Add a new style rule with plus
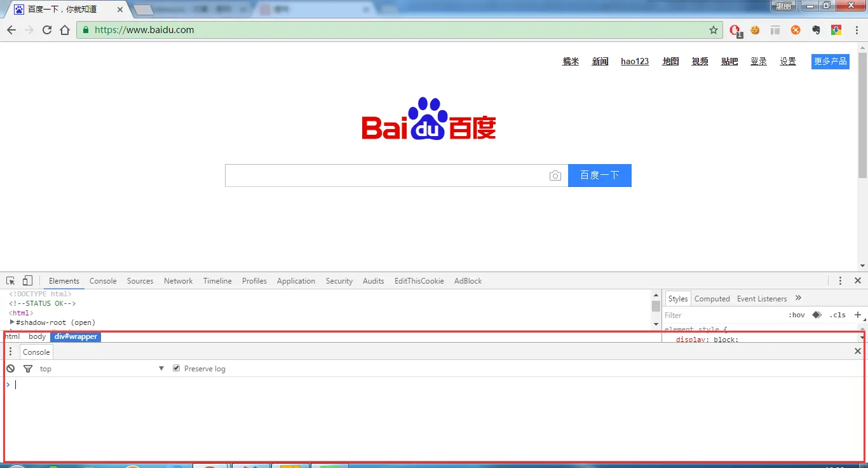 point(858,315)
